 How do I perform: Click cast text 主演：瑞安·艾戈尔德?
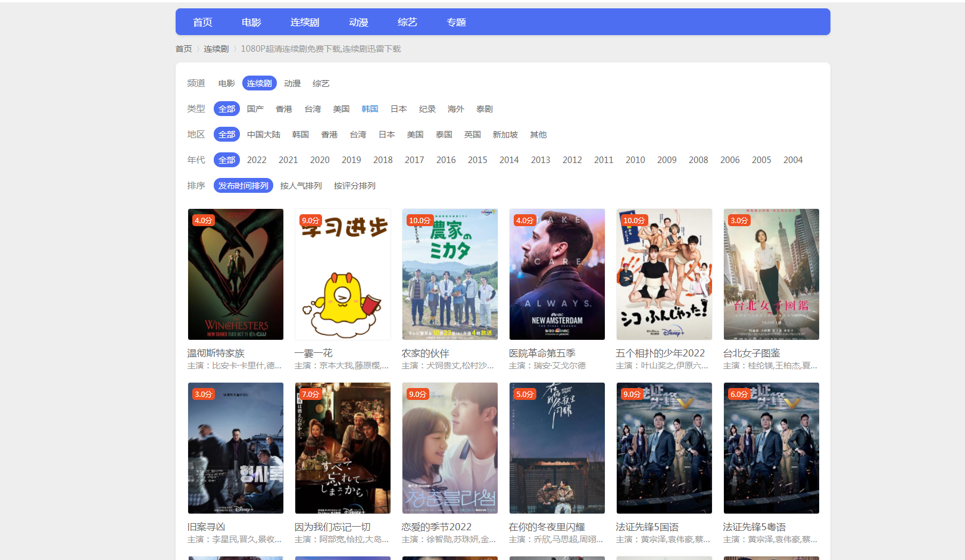click(548, 366)
